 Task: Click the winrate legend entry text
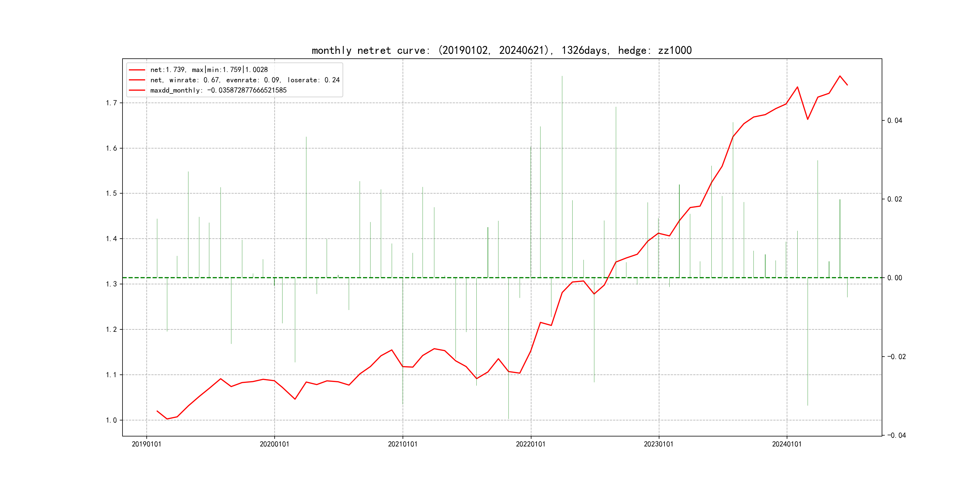pyautogui.click(x=245, y=80)
